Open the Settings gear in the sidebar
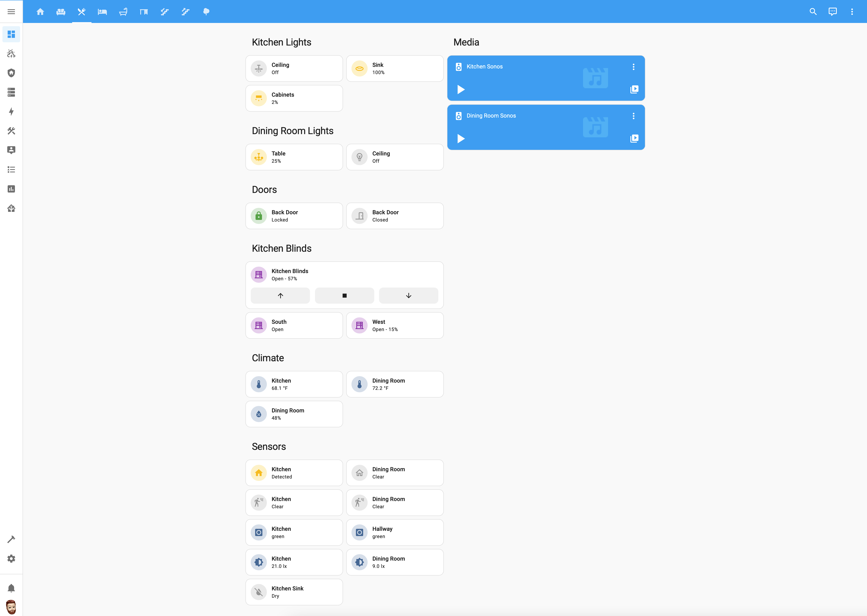This screenshot has width=867, height=616. tap(11, 559)
